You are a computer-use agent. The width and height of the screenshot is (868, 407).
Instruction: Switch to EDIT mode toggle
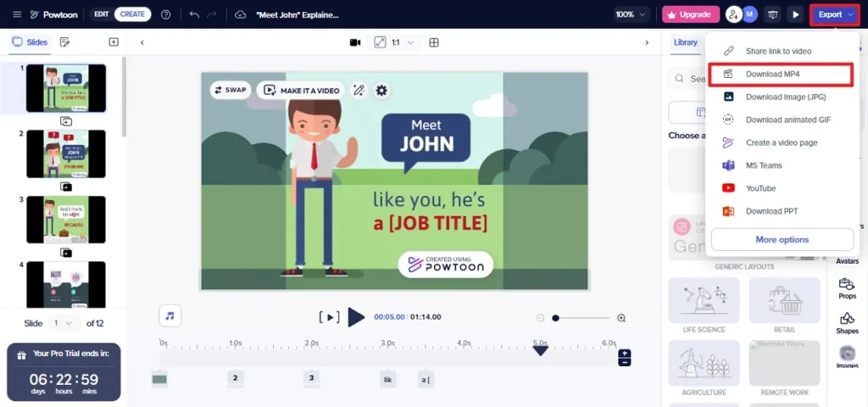(x=102, y=14)
